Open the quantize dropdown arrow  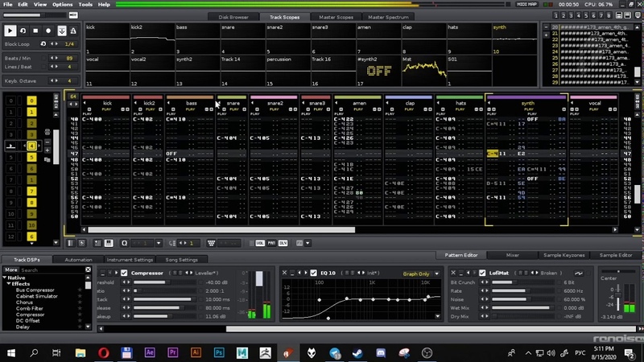[x=159, y=244]
